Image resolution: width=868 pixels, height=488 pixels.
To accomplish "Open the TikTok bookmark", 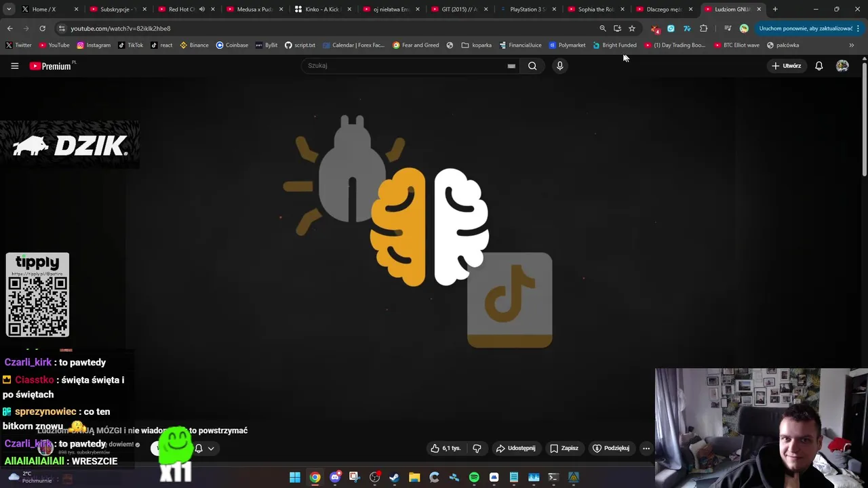I will [131, 45].
